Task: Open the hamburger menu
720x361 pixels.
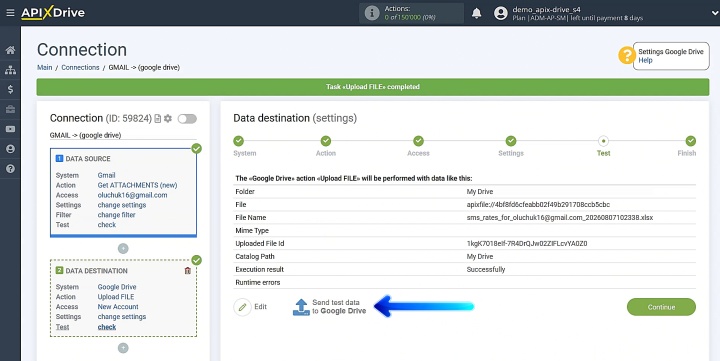Action: pos(10,13)
